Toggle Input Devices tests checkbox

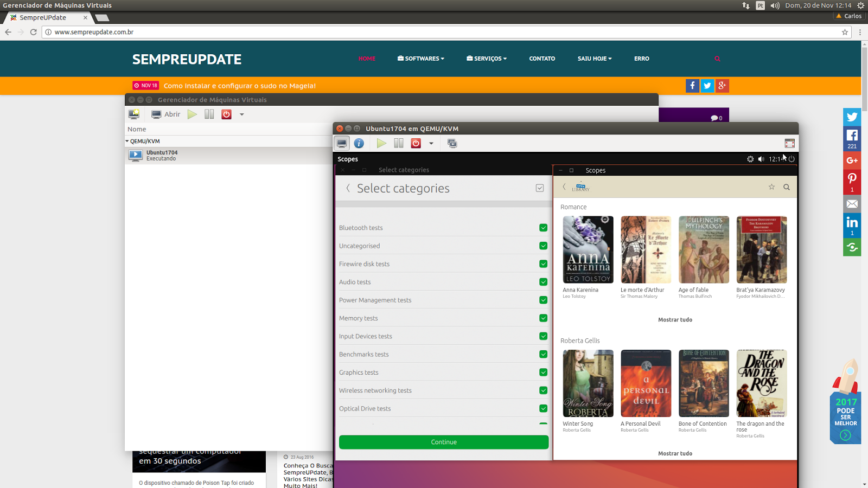(543, 336)
